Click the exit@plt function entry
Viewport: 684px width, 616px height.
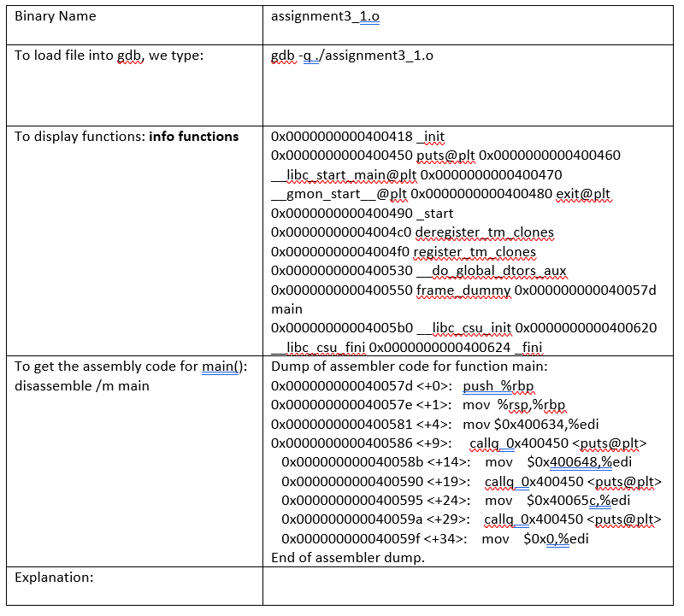(581, 194)
